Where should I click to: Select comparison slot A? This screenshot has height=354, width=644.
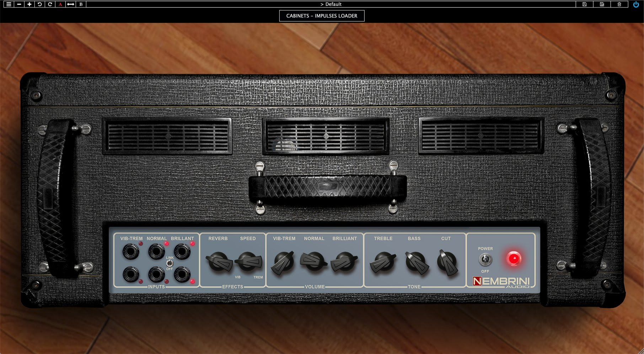pos(60,4)
